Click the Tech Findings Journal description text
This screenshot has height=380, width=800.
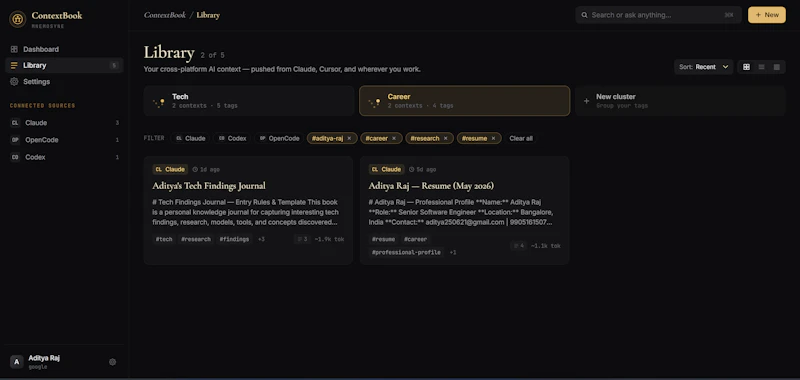coord(245,212)
